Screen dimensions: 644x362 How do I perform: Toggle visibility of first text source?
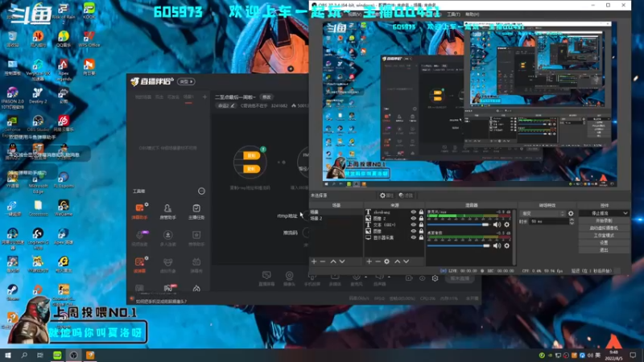(414, 212)
